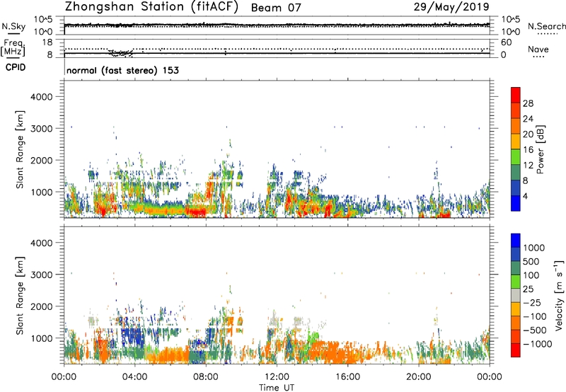Click the 'Power [dB]' colorbar label
The width and height of the screenshot is (566, 392).
(540, 149)
